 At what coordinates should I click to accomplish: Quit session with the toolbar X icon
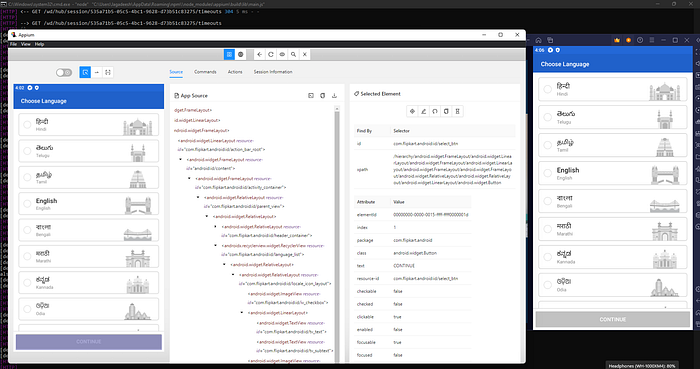click(304, 54)
